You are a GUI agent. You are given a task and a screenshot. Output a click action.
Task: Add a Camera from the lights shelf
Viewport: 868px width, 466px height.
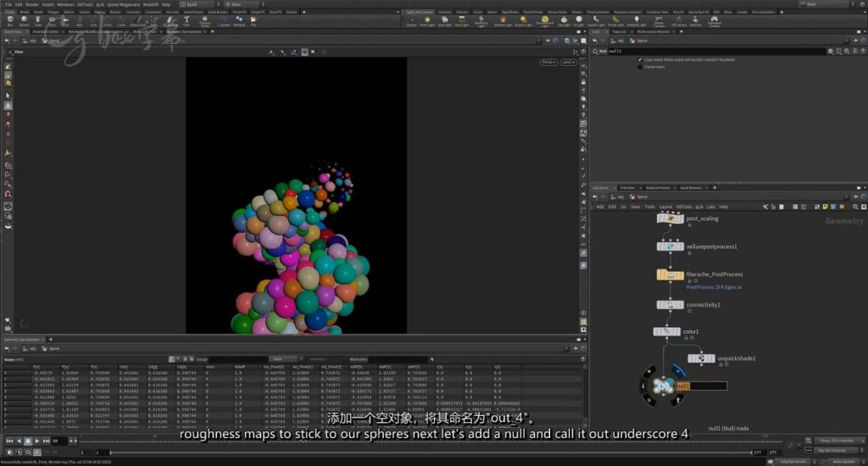coord(411,21)
